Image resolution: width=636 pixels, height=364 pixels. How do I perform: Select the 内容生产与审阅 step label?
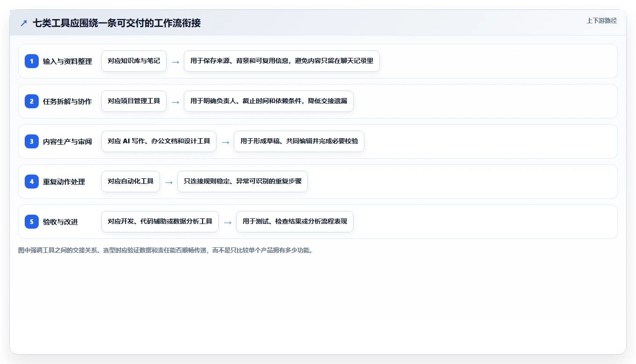(67, 141)
